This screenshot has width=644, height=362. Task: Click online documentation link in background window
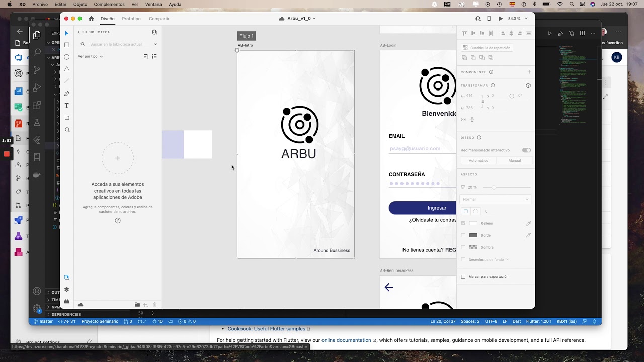tap(347, 340)
